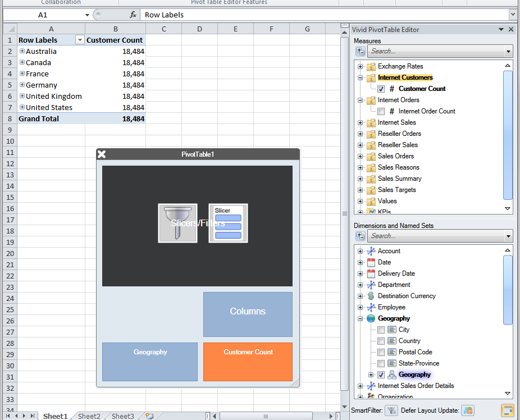Click the Account dimension icon
This screenshot has width=520, height=420.
point(371,252)
